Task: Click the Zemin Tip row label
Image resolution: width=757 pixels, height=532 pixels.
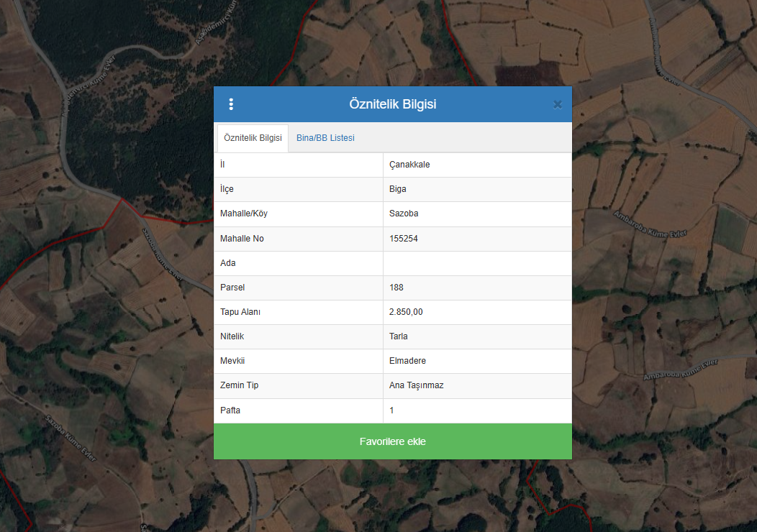Action: pos(239,385)
